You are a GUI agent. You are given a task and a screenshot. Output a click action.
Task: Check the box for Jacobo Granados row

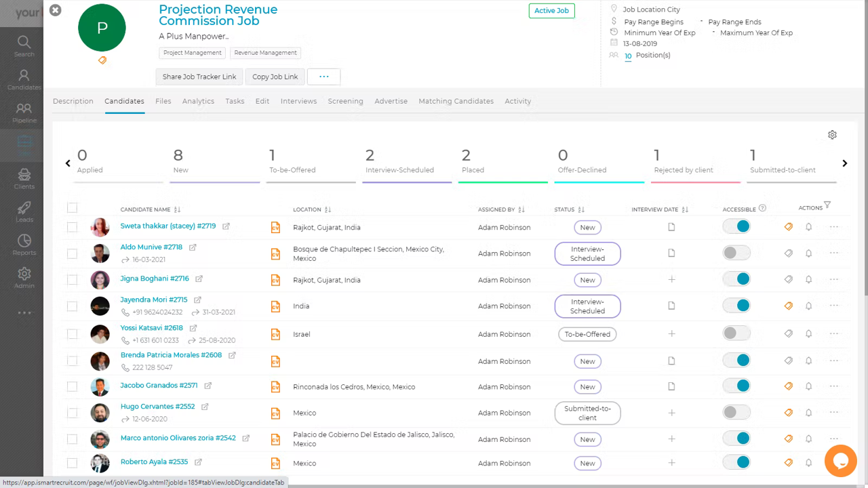(x=73, y=387)
